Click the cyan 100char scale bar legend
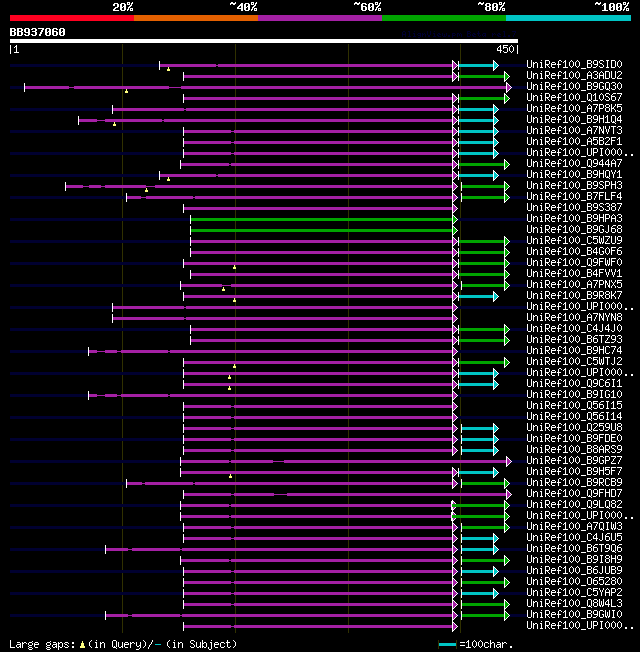The height and width of the screenshot is (652, 640). pyautogui.click(x=447, y=645)
